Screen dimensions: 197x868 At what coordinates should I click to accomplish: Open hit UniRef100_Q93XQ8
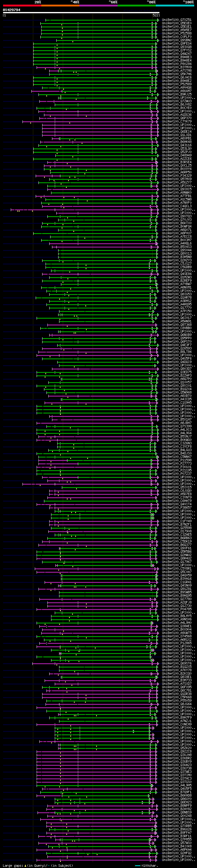coord(177,47)
